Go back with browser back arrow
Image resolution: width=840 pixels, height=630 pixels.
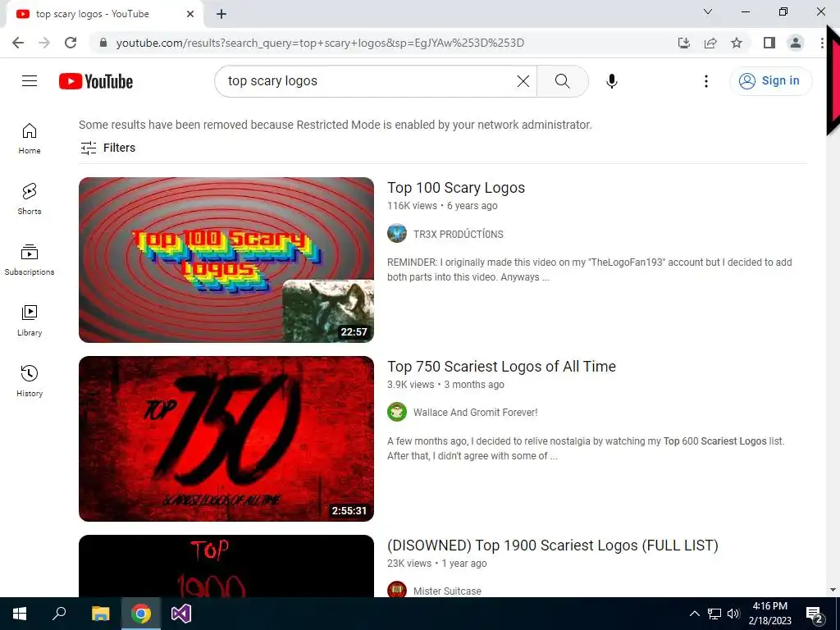click(18, 43)
